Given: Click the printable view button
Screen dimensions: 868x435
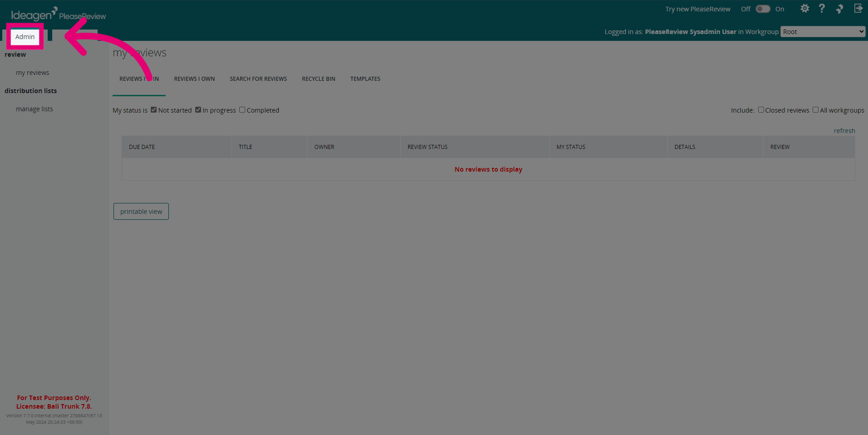Looking at the screenshot, I should click(141, 212).
